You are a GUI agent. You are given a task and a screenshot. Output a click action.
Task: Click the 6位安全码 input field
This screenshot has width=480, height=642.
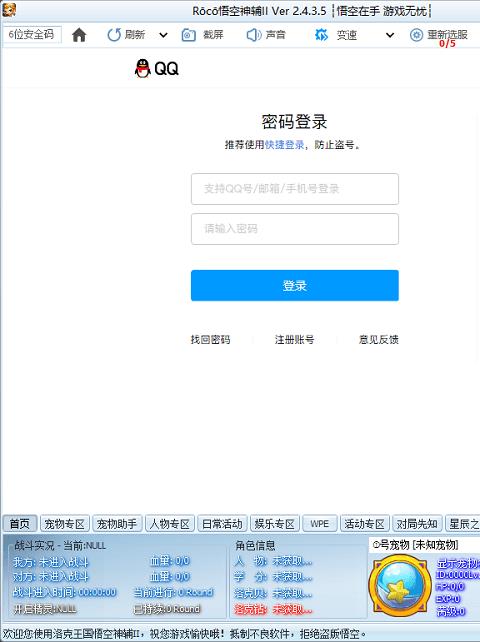tap(32, 34)
